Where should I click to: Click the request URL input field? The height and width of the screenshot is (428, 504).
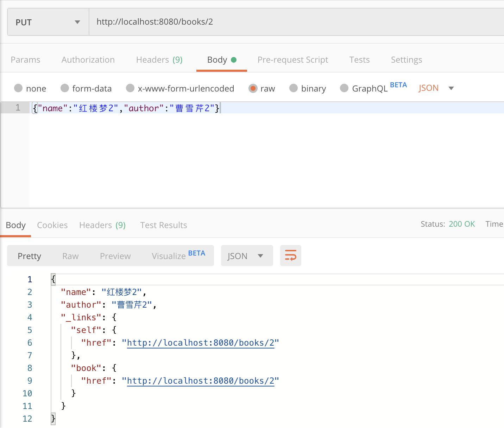pyautogui.click(x=211, y=21)
